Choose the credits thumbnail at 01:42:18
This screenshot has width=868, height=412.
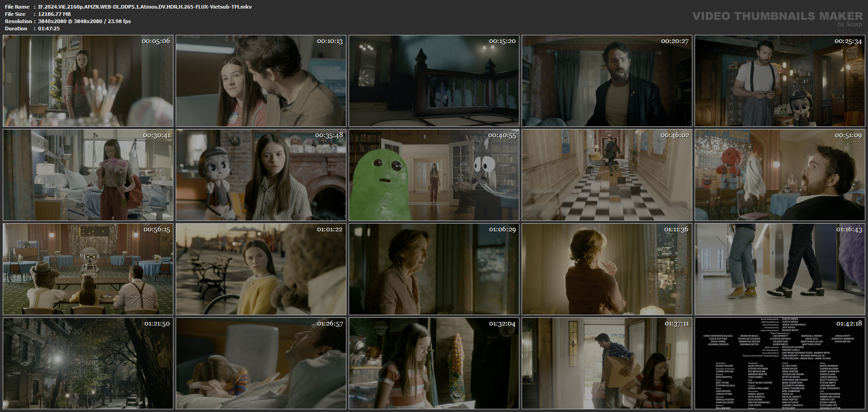(x=780, y=364)
